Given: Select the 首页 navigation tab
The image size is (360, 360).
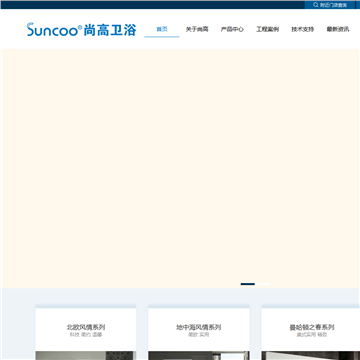Looking at the screenshot, I should coord(162,29).
